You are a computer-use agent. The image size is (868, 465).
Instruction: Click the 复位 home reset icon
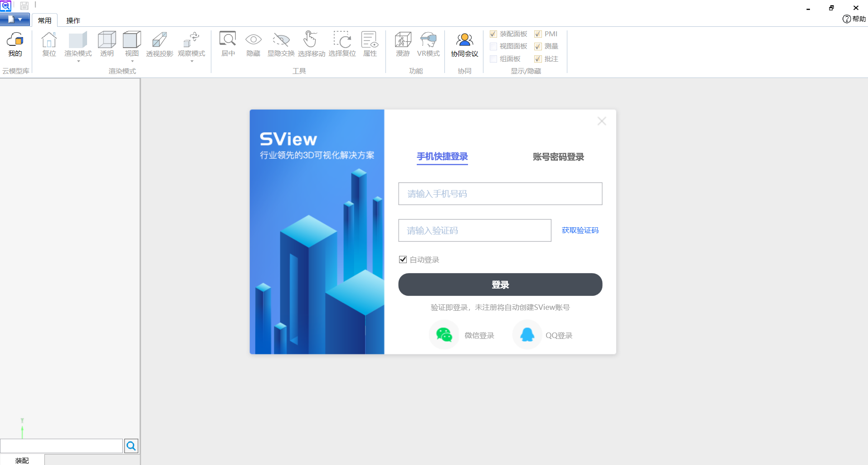pos(49,40)
